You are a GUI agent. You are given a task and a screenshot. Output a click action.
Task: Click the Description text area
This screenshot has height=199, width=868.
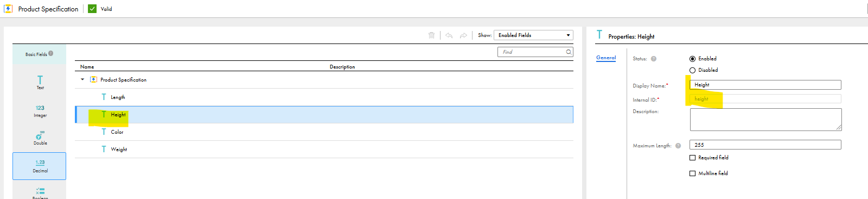765,120
